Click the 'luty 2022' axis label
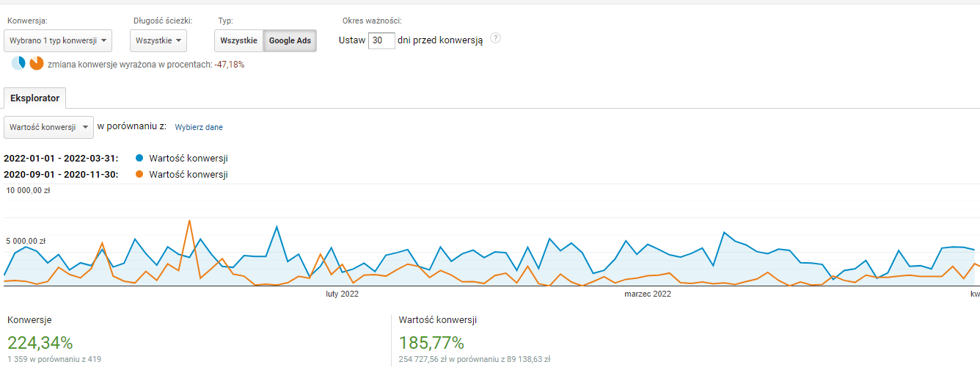Image resolution: width=980 pixels, height=373 pixels. coord(342,294)
